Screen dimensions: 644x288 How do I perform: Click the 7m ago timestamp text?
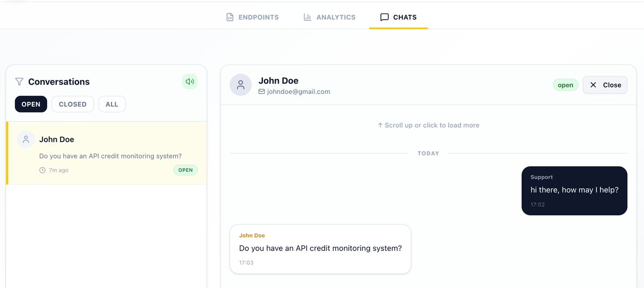click(x=58, y=170)
